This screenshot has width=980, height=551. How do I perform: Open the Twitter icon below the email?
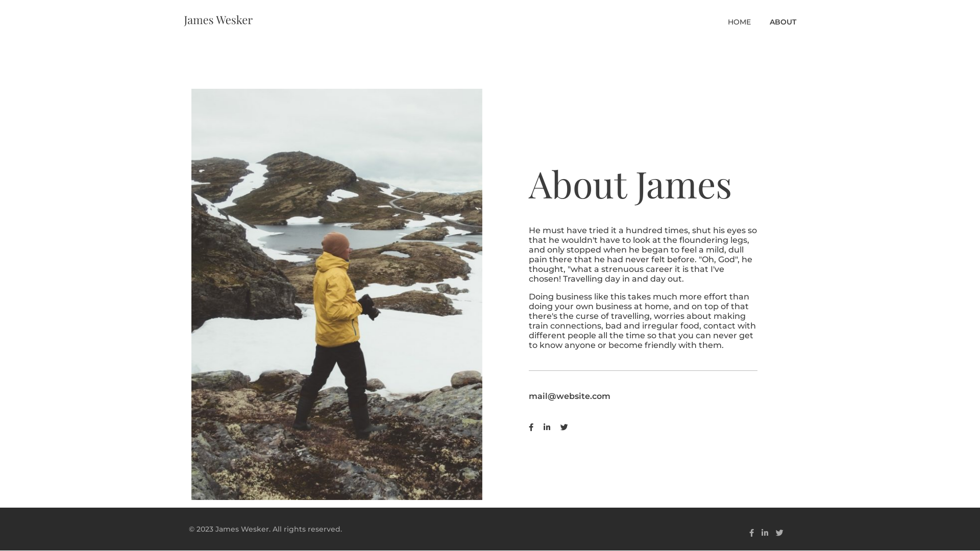(564, 428)
